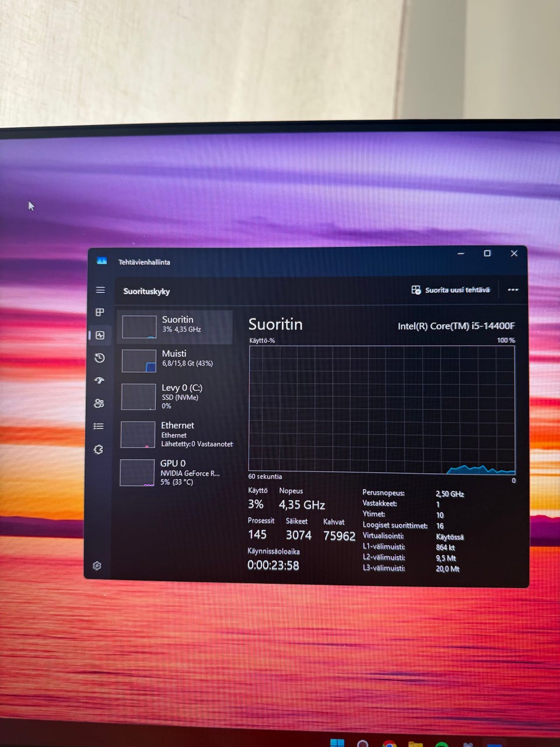Click the Muisti mini graph thumbnail
The width and height of the screenshot is (560, 747).
[139, 361]
